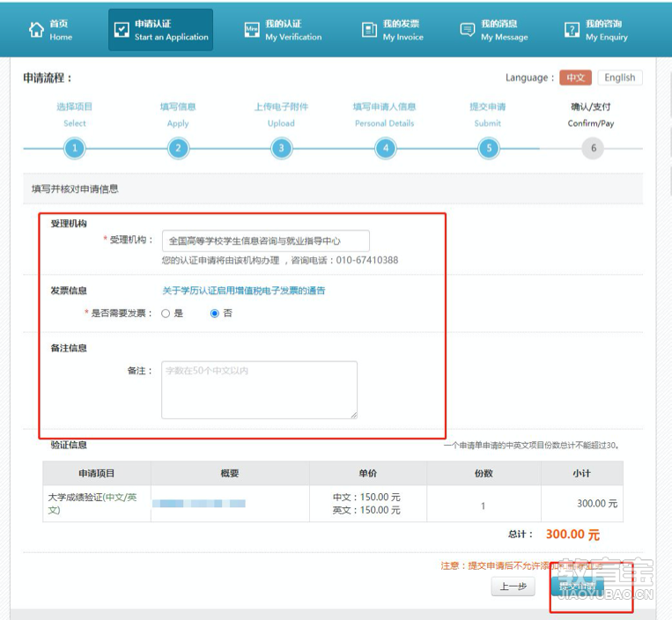Open the Start an Application tab label
Image resolution: width=672 pixels, height=620 pixels.
pyautogui.click(x=172, y=30)
